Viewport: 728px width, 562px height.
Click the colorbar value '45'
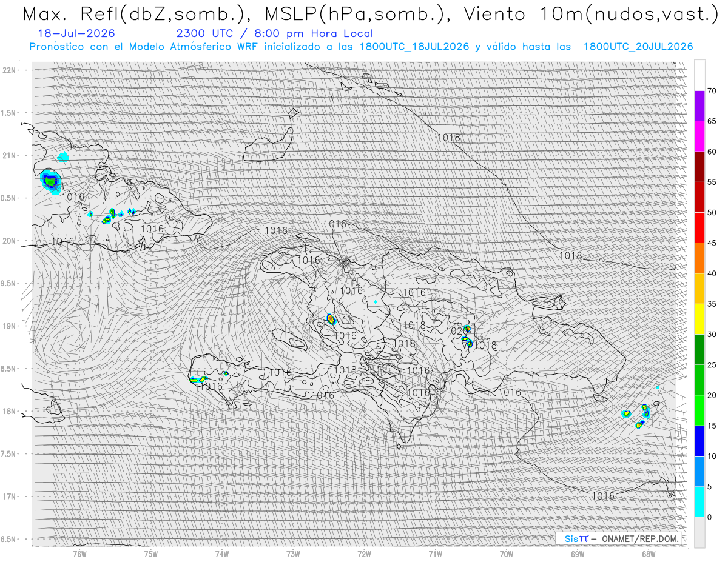(x=712, y=243)
